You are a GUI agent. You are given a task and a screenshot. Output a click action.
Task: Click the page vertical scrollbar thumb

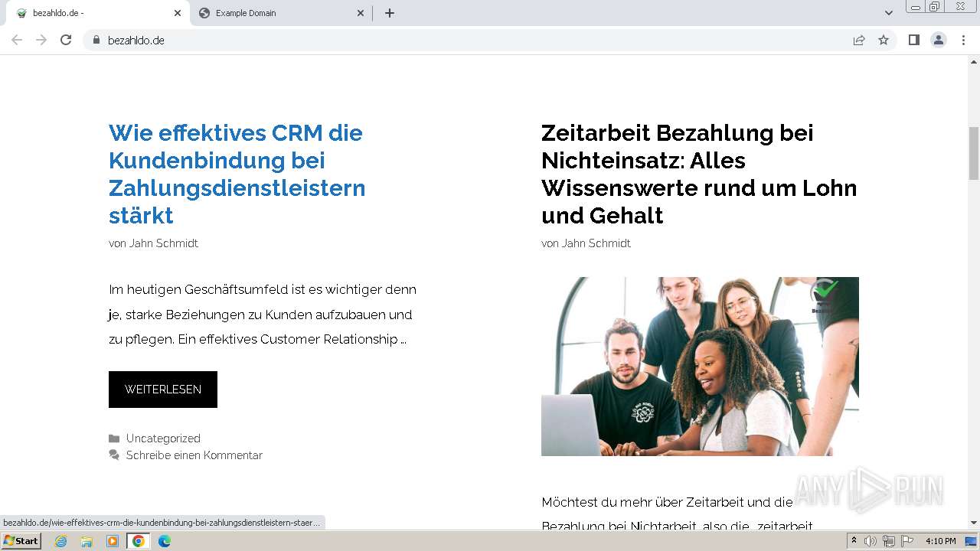point(974,153)
